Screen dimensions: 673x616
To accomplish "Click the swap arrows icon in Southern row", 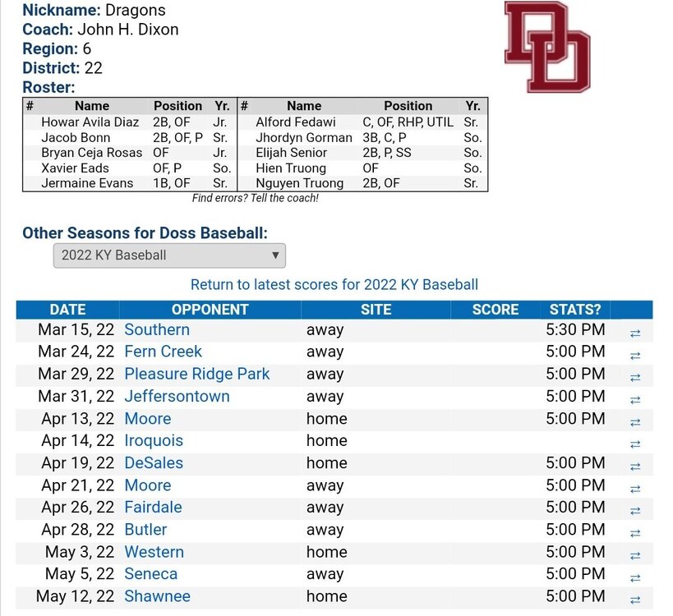I will (x=635, y=333).
